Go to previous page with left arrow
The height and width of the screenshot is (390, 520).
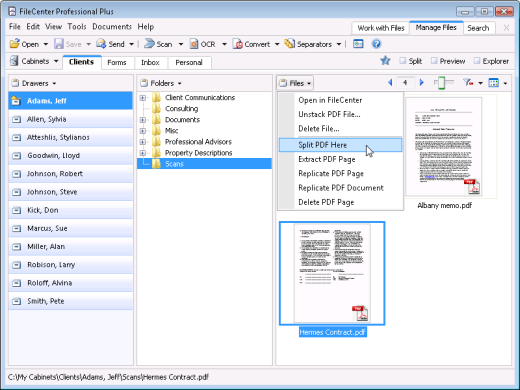(390, 82)
